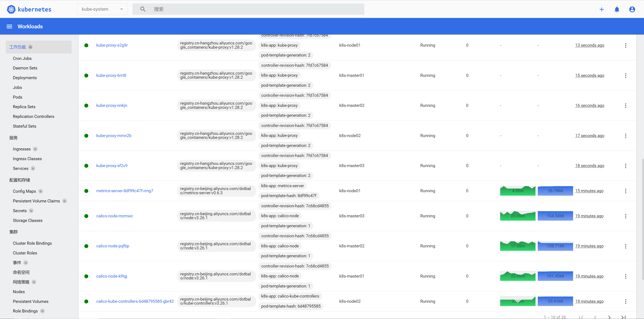Click the search magnifier icon
This screenshot has height=319, width=644.
point(143,9)
